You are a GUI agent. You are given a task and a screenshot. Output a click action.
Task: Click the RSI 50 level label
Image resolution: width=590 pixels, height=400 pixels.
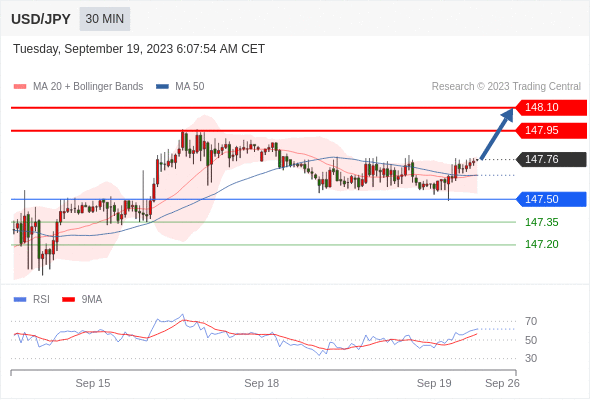(x=531, y=340)
